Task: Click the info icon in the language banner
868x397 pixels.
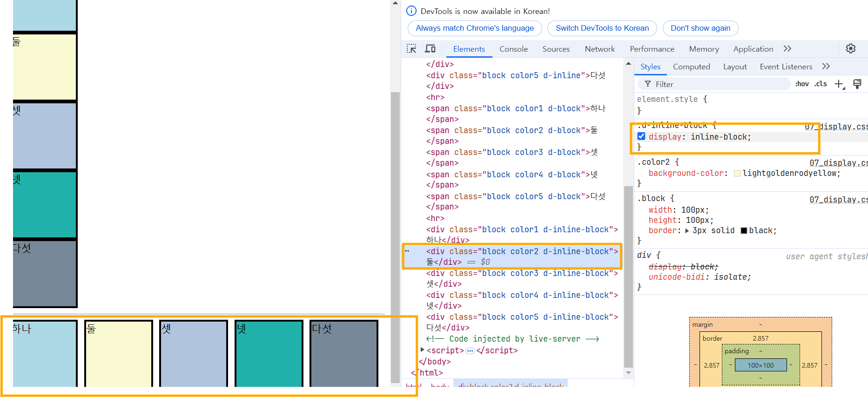Action: (411, 11)
